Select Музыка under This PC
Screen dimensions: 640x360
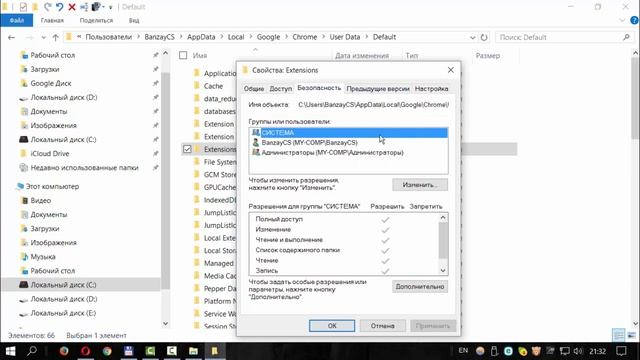pos(43,257)
